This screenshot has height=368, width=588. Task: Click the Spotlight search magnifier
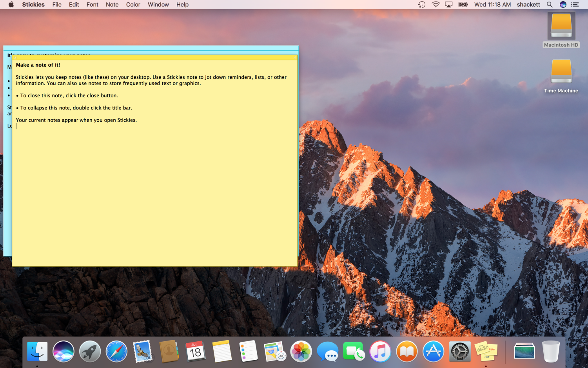550,5
